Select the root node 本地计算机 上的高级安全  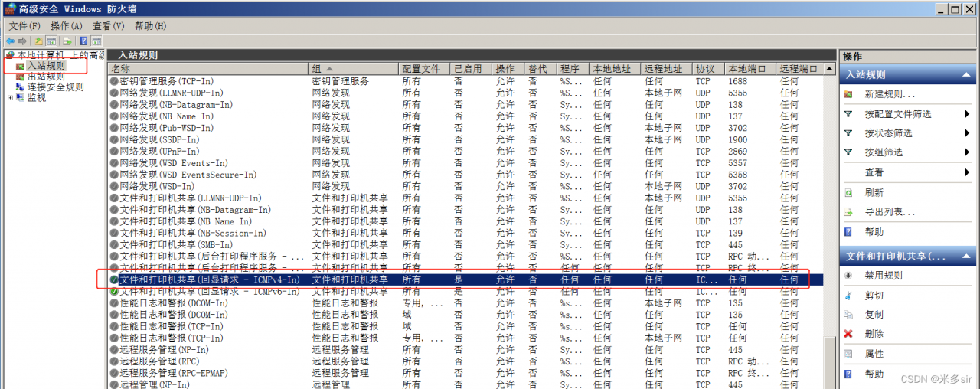point(60,55)
